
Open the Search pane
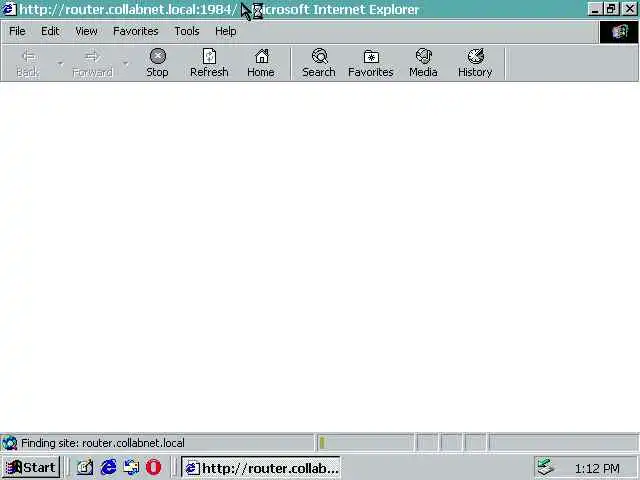pos(319,63)
